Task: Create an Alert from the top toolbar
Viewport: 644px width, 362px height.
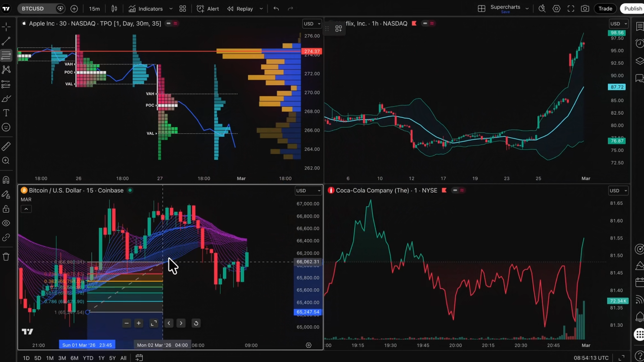Action: [x=208, y=9]
